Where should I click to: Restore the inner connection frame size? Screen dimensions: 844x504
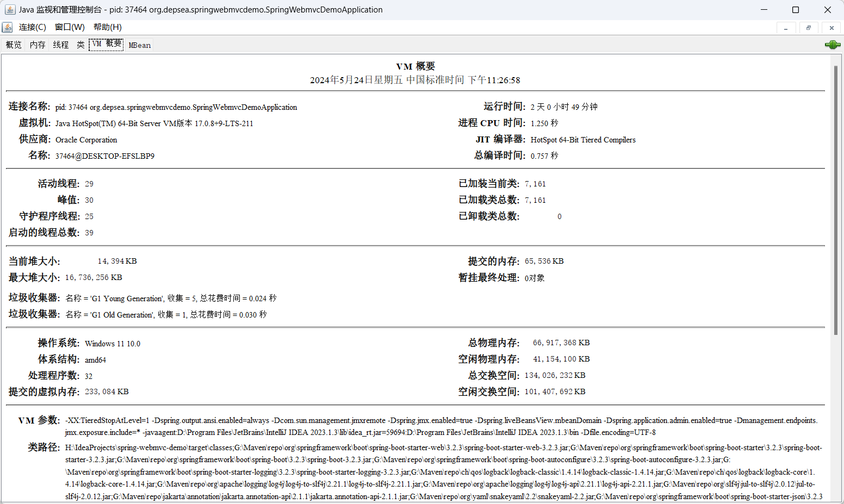pos(809,28)
